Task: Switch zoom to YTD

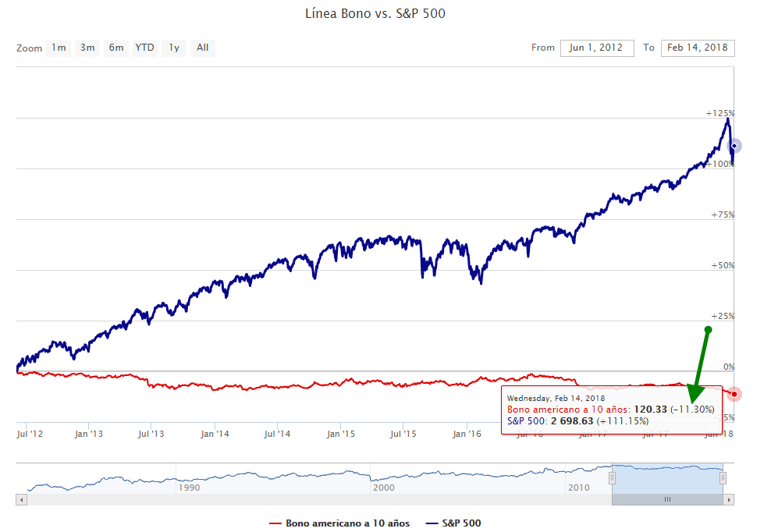Action: pyautogui.click(x=144, y=48)
